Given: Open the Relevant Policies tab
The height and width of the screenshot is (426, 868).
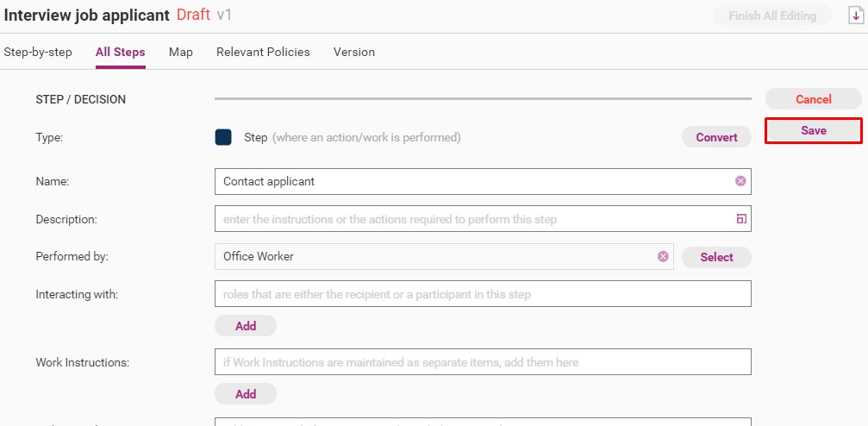Looking at the screenshot, I should coord(263,52).
